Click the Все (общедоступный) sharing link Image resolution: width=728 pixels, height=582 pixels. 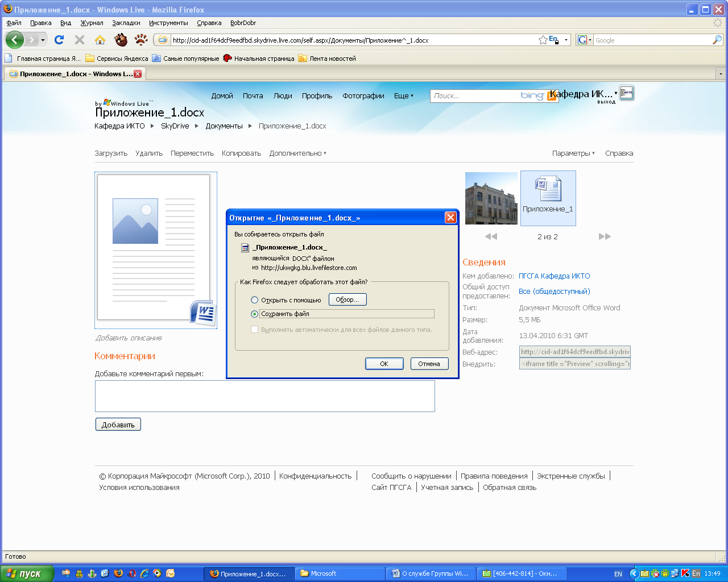(x=555, y=292)
